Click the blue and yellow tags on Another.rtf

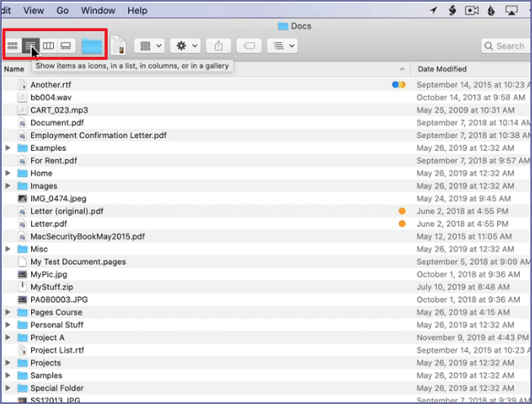tap(399, 85)
